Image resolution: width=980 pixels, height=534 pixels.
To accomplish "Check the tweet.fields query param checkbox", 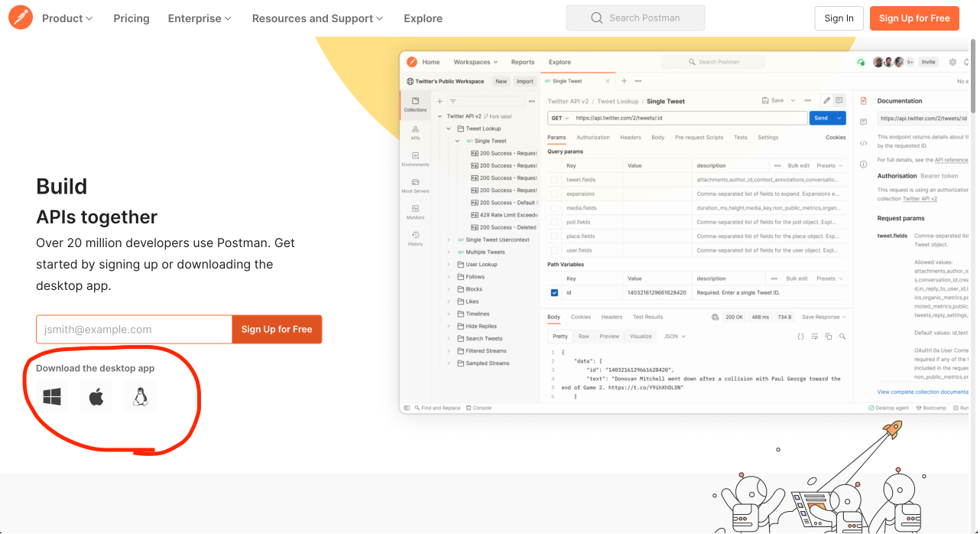I will (x=554, y=180).
